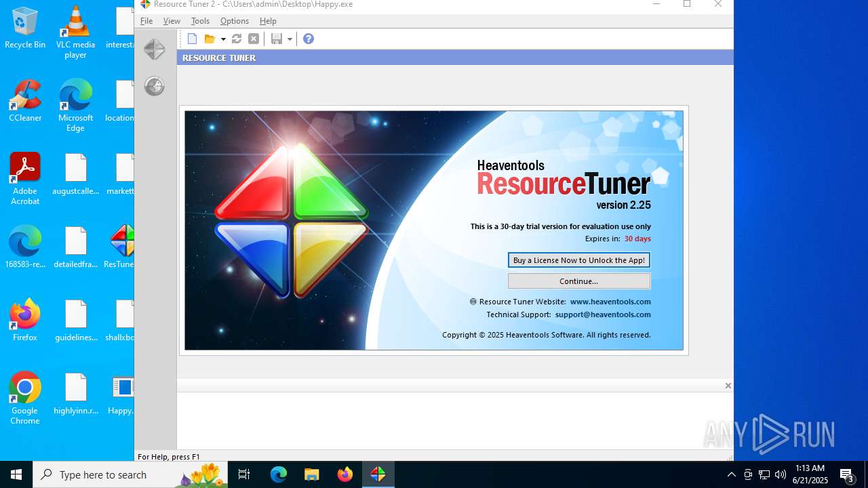The height and width of the screenshot is (488, 868).
Task: Select the detailedfra... desktop file
Action: 75,247
